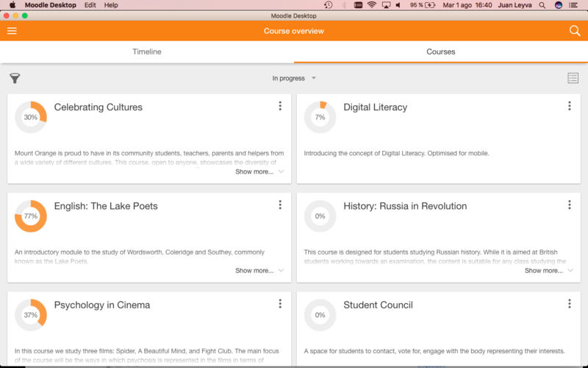Open the Student Council course title

(378, 305)
